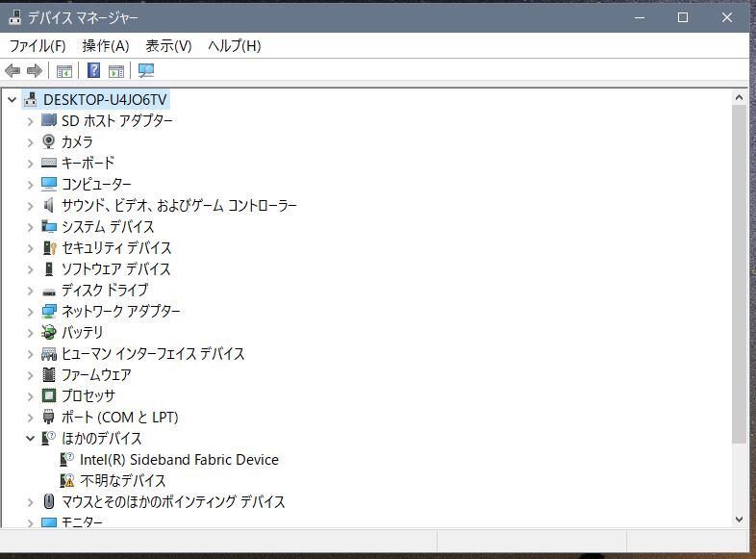The image size is (756, 559).
Task: Click the ファームウェア chip icon
Action: pos(49,375)
